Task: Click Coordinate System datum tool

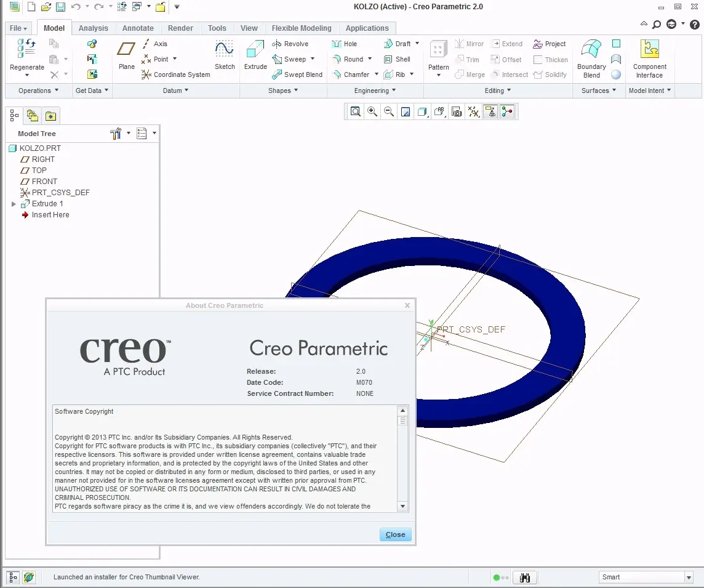Action: 175,75
